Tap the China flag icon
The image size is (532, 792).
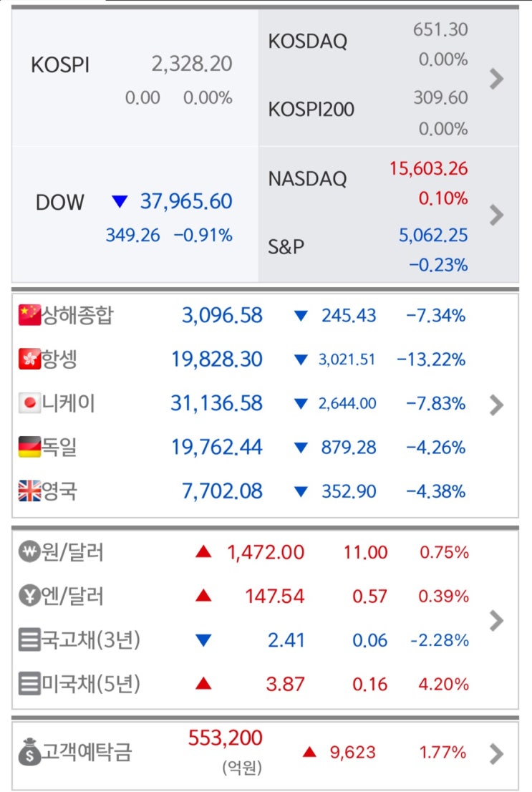point(29,315)
